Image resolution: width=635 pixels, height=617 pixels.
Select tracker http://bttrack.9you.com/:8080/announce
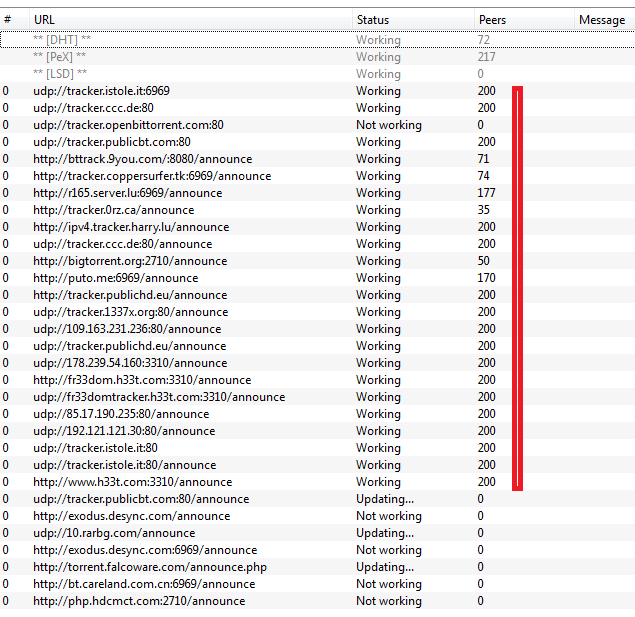[x=318, y=159]
